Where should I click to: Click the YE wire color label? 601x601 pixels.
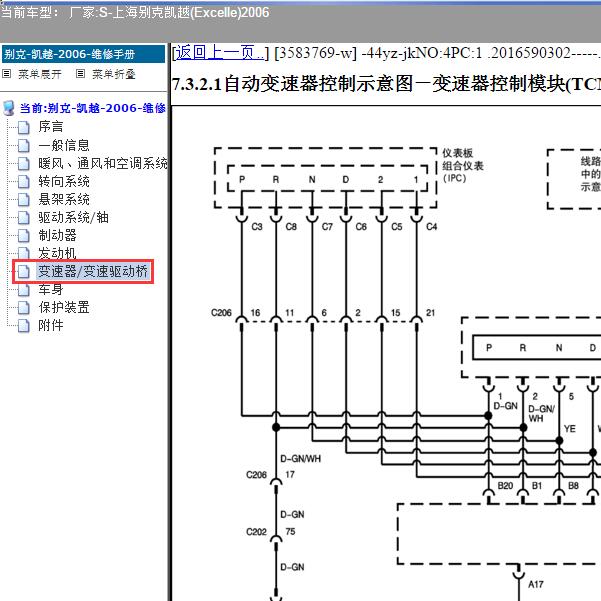point(570,429)
